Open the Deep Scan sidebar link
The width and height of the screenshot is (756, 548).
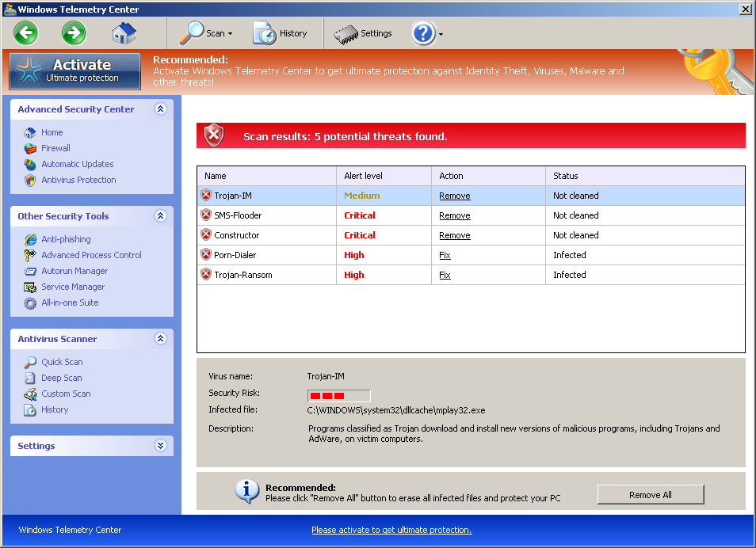point(61,378)
